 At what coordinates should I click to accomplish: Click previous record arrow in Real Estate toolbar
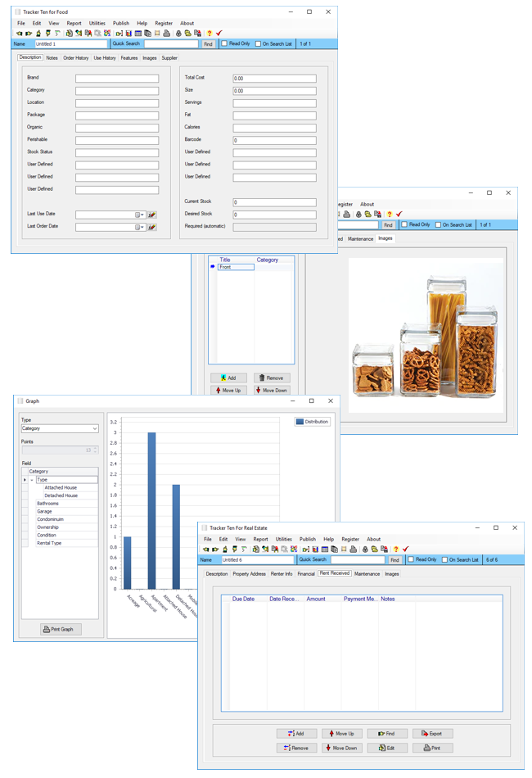(x=205, y=550)
